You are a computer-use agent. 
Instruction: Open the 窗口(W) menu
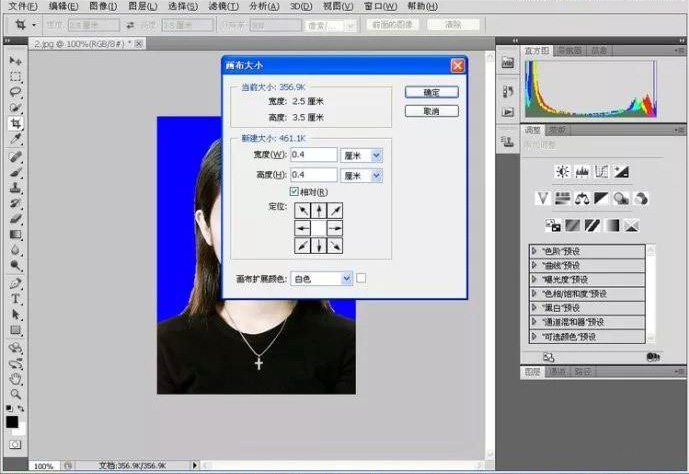tap(381, 6)
